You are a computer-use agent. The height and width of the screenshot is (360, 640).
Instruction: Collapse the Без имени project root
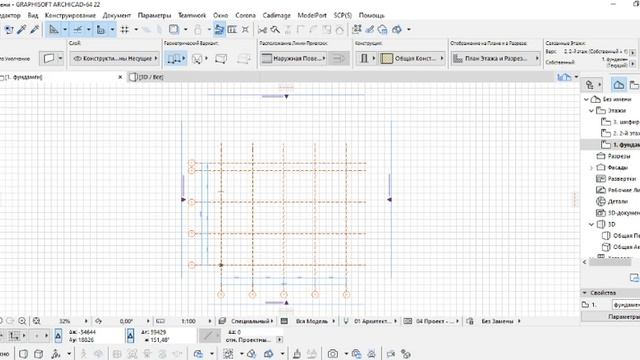(586, 99)
